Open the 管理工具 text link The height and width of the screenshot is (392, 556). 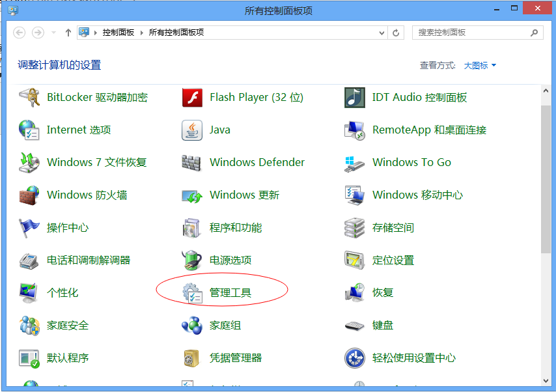pyautogui.click(x=230, y=293)
